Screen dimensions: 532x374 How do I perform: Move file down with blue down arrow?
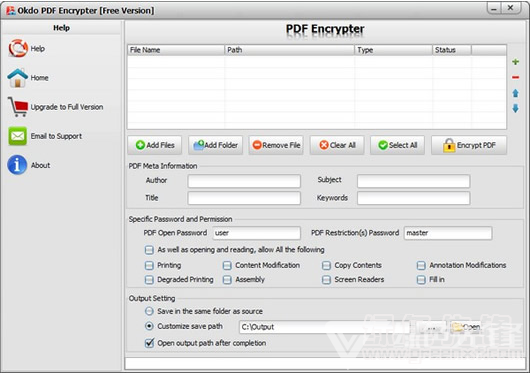click(515, 108)
